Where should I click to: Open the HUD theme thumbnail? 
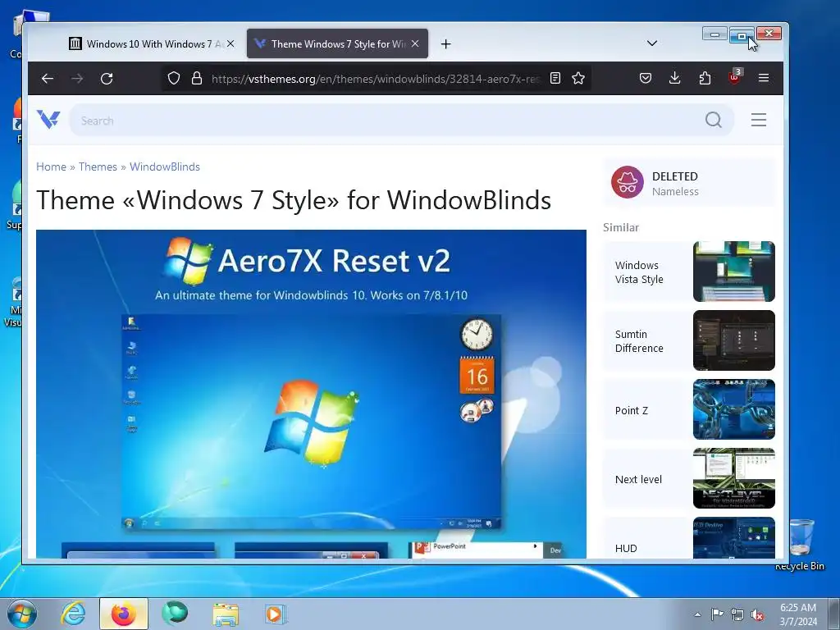point(734,538)
